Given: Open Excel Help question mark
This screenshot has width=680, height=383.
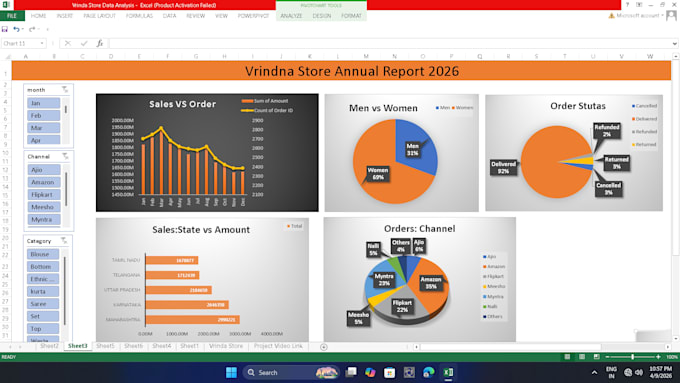Looking at the screenshot, I should 627,5.
